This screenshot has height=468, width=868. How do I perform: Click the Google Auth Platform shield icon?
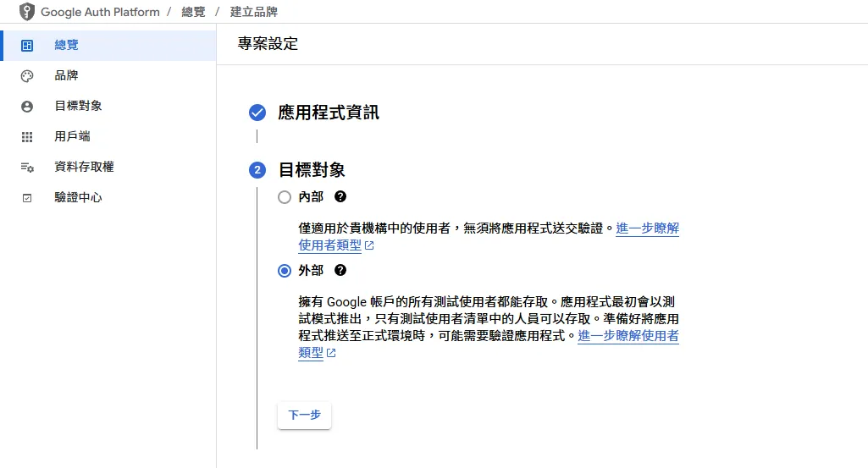click(26, 12)
